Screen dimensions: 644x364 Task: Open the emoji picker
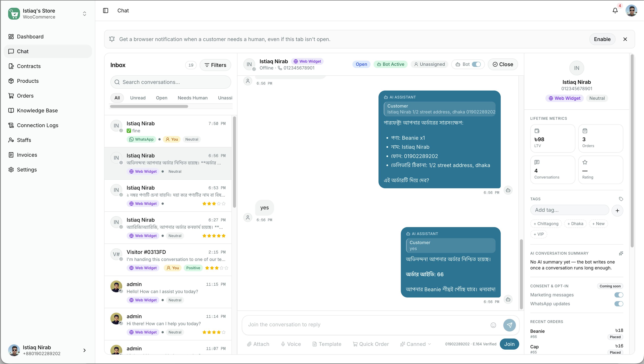[493, 325]
